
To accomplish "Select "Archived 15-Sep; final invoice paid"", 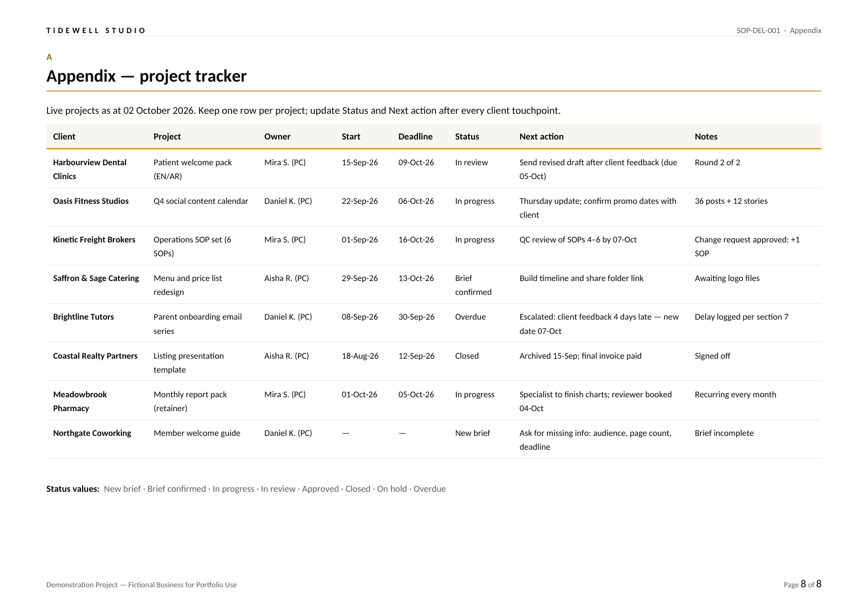I will [580, 356].
